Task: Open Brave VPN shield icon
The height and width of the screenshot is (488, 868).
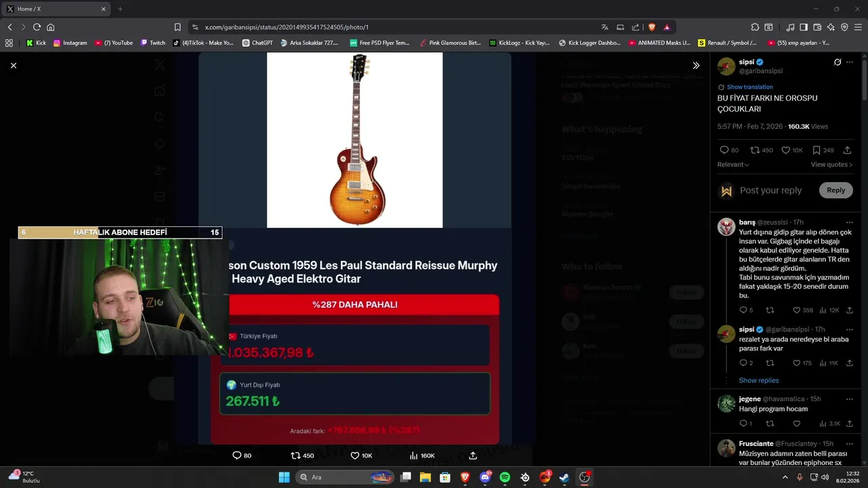Action: [x=844, y=27]
